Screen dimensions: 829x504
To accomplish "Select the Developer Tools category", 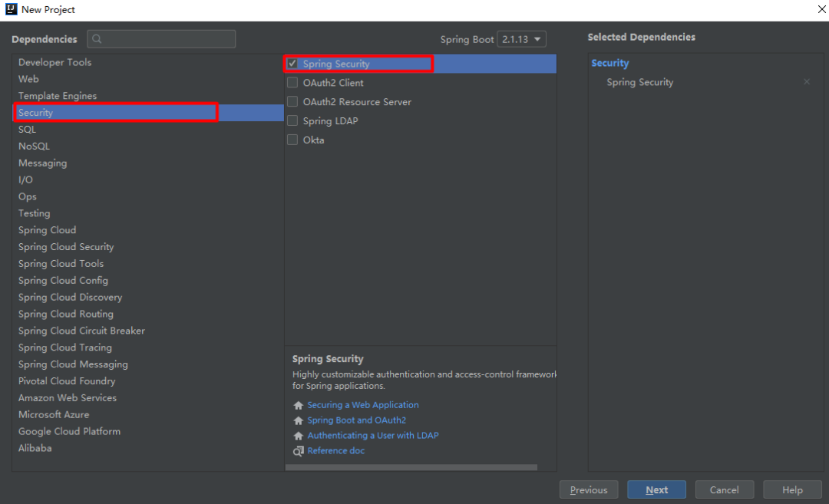I will 54,63.
